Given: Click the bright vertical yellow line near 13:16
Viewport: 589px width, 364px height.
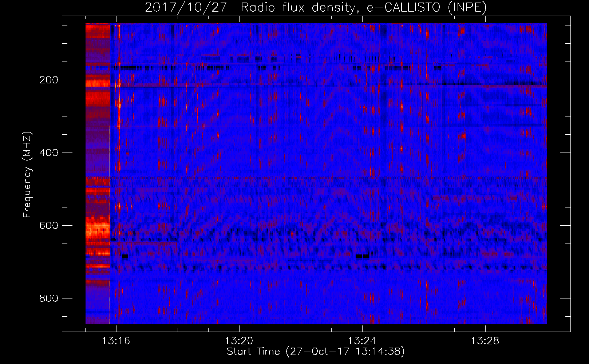Looking at the screenshot, I should (x=110, y=174).
